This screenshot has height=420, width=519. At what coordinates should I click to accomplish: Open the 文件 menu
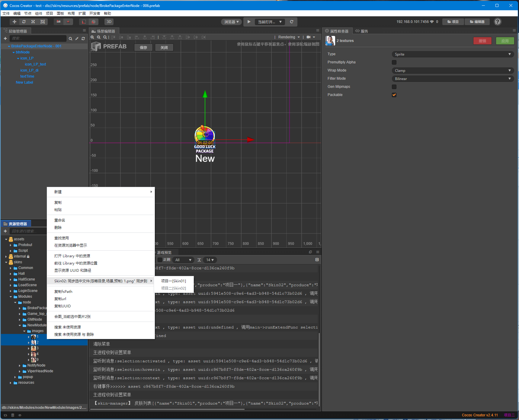(6, 13)
